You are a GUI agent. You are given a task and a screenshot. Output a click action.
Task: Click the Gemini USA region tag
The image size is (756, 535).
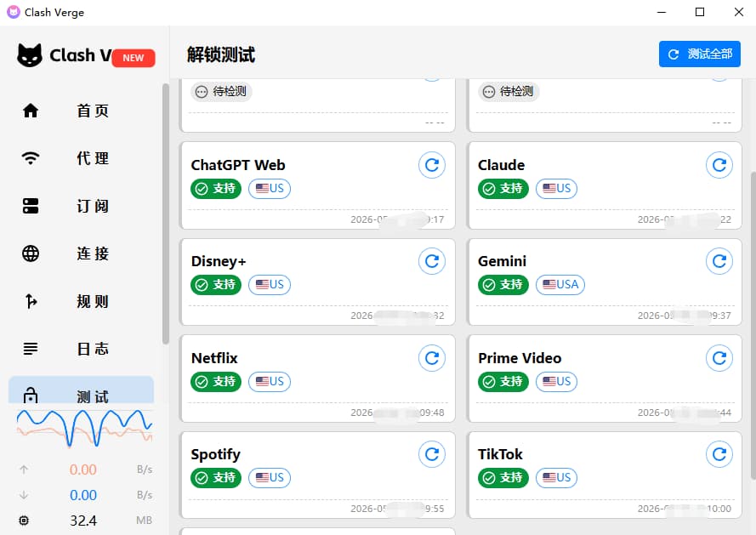pyautogui.click(x=560, y=284)
